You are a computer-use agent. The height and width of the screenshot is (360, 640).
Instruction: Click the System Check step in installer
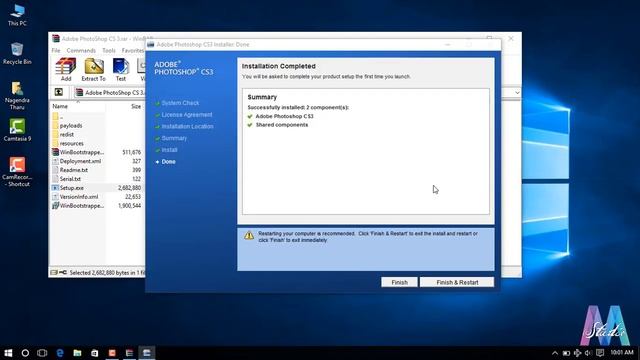pos(180,103)
